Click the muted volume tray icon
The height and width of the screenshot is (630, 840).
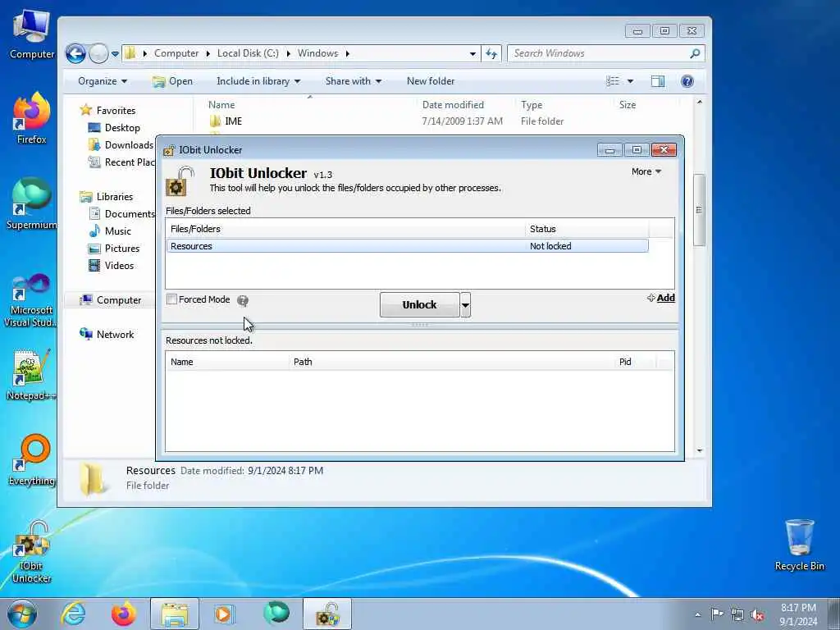point(757,614)
